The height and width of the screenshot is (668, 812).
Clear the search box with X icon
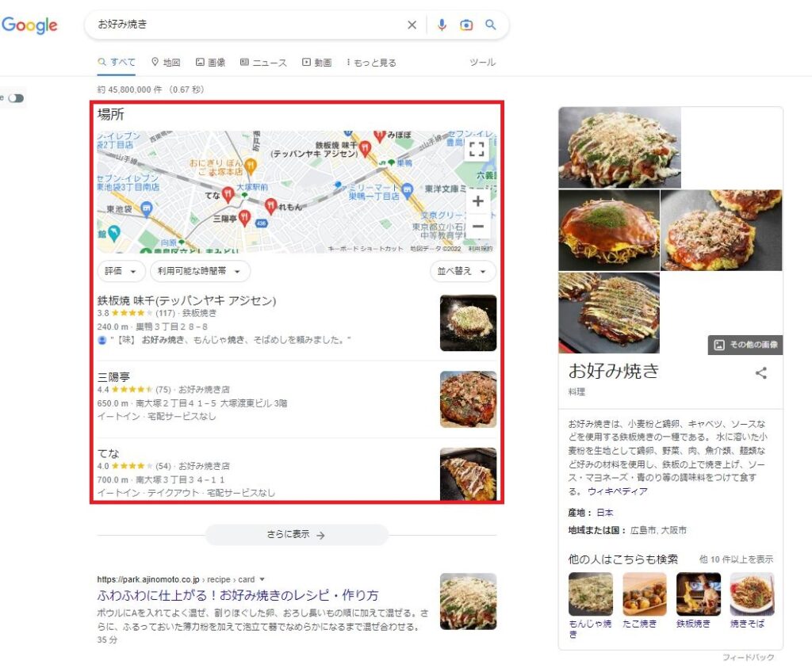[x=412, y=25]
